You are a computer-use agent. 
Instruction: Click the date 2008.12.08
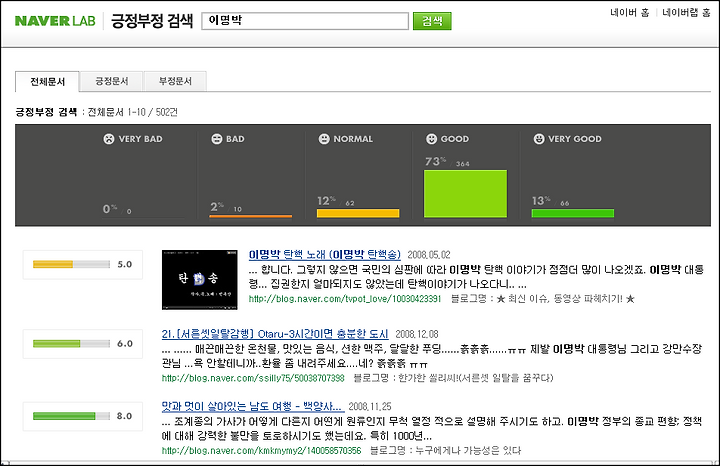click(417, 334)
